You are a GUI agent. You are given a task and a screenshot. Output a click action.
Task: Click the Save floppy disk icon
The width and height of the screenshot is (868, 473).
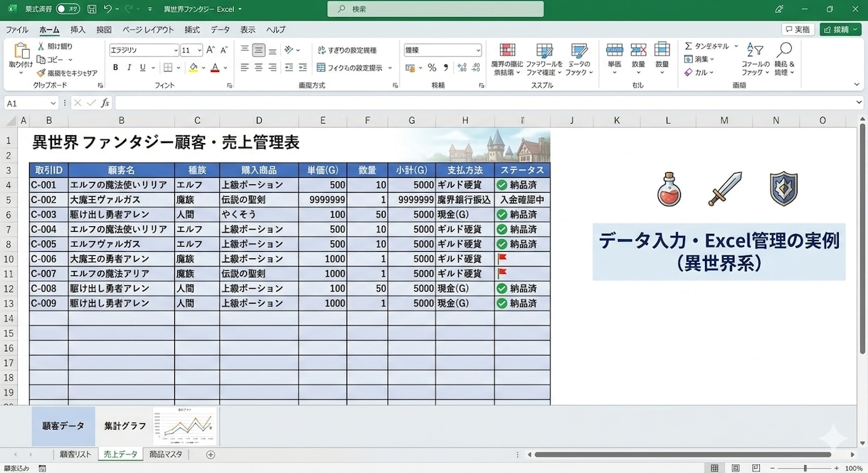click(x=92, y=9)
